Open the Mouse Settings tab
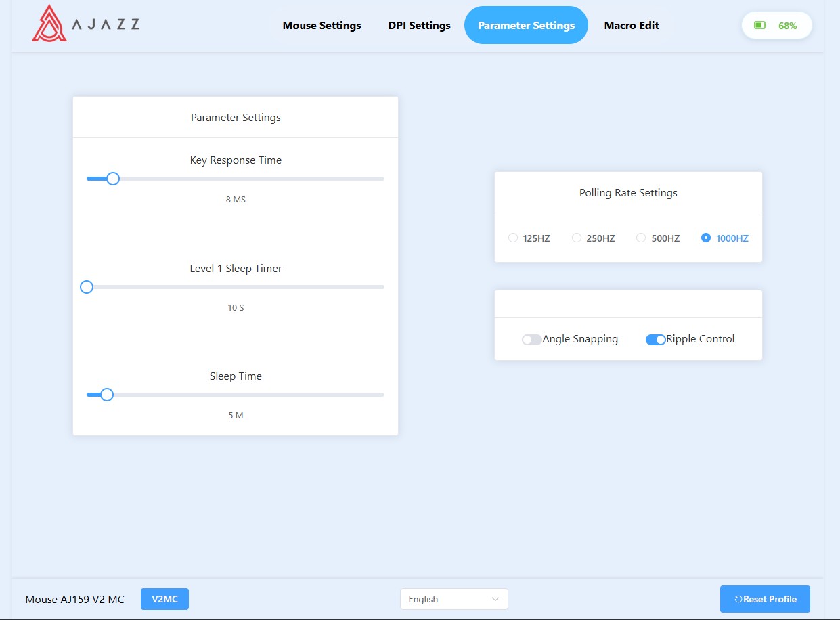Image resolution: width=840 pixels, height=620 pixels. click(322, 25)
